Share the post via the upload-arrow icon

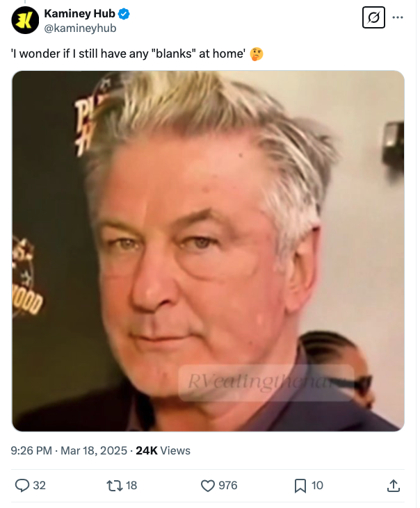pos(393,485)
